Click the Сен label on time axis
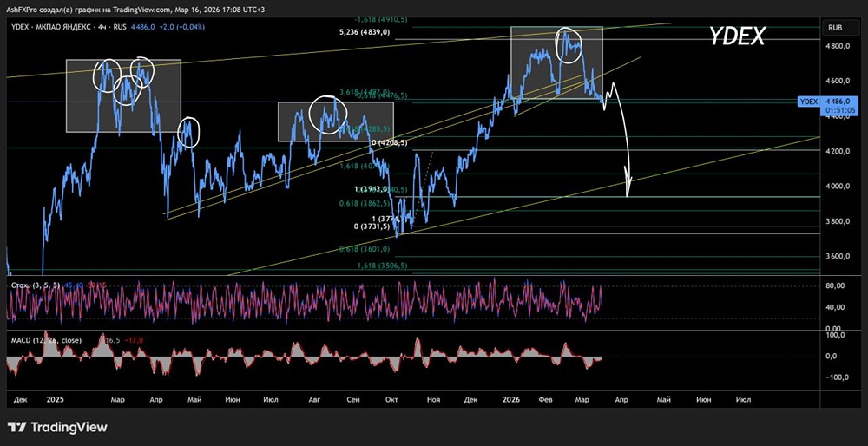This screenshot has width=868, height=446. pos(354,399)
